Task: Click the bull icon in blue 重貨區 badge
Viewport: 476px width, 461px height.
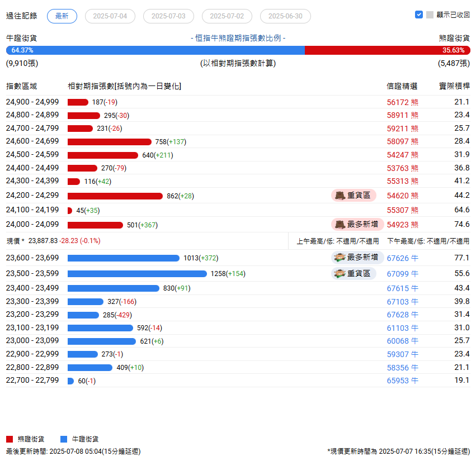Action: coord(340,274)
